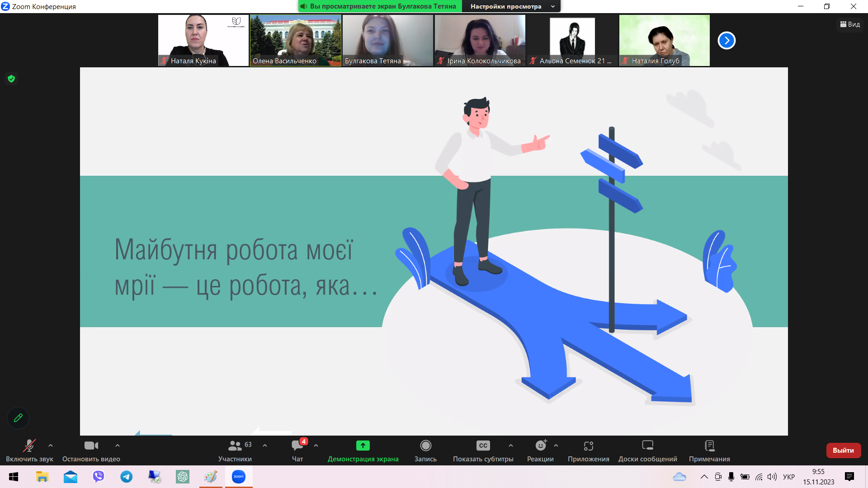This screenshot has width=868, height=488.
Task: Click the green annotation pencil icon
Action: (18, 418)
